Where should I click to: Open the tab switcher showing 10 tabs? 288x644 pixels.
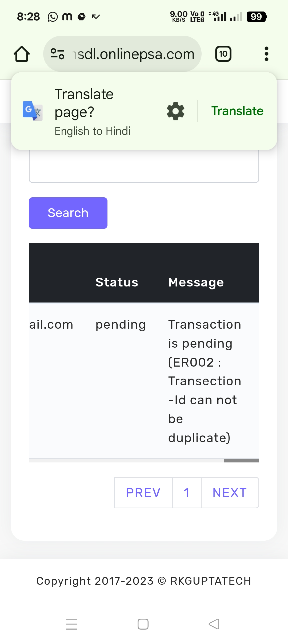click(223, 54)
